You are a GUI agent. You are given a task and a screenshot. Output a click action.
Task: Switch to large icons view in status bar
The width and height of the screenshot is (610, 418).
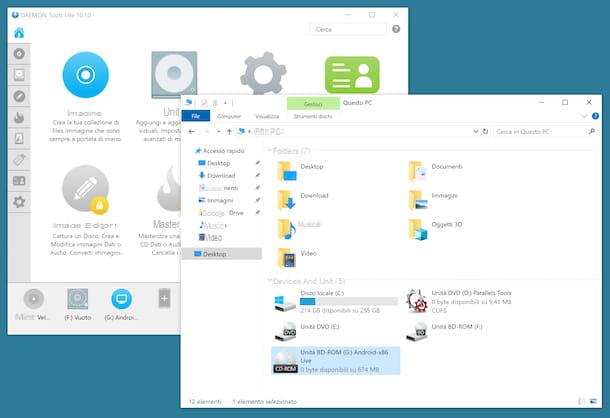(594, 401)
